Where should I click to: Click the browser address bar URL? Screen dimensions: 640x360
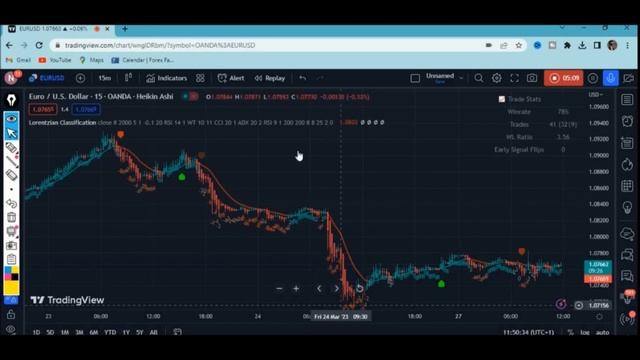160,45
